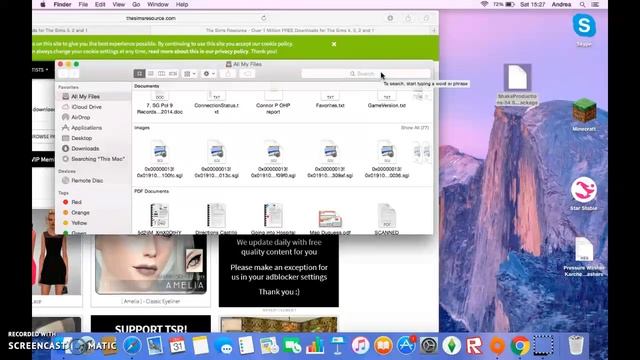Reload the page in Safari
640x360 pixels.
tap(264, 18)
